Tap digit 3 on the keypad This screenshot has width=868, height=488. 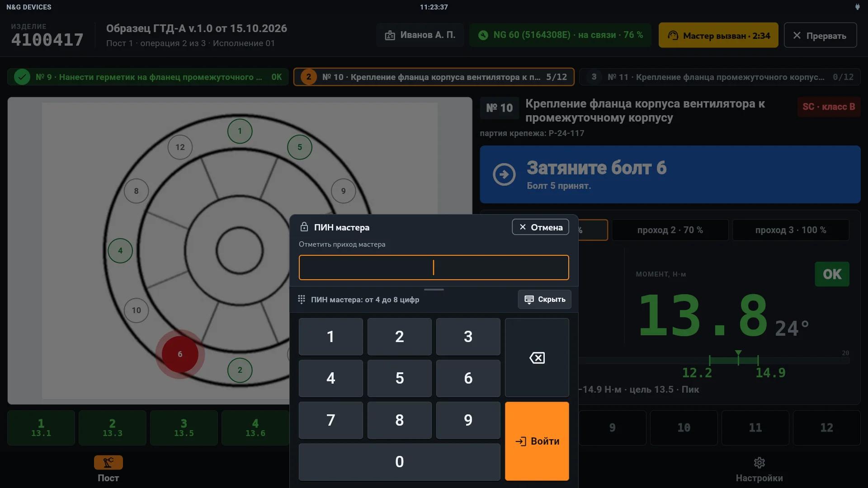468,337
